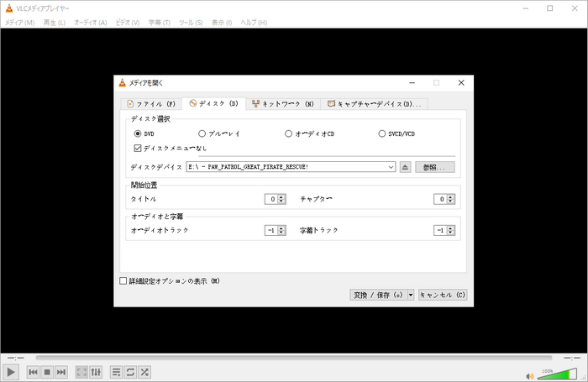The image size is (588, 382).
Task: Open the ツール menu in menu bar
Action: coord(191,22)
